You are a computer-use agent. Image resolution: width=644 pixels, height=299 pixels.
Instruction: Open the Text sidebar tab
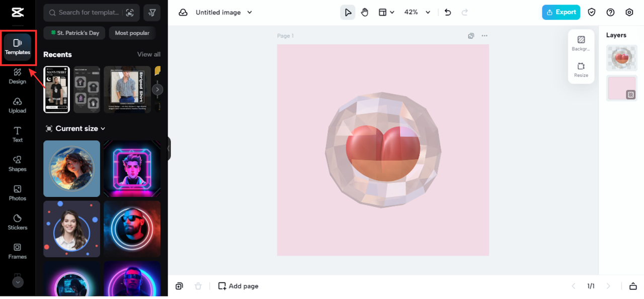coord(18,135)
